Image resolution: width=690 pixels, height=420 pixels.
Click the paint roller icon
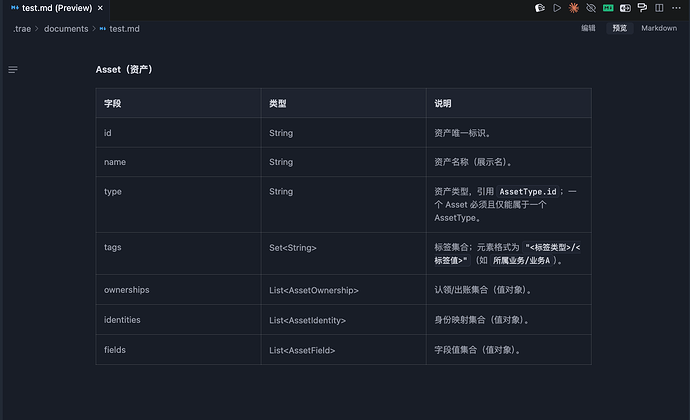coord(642,8)
